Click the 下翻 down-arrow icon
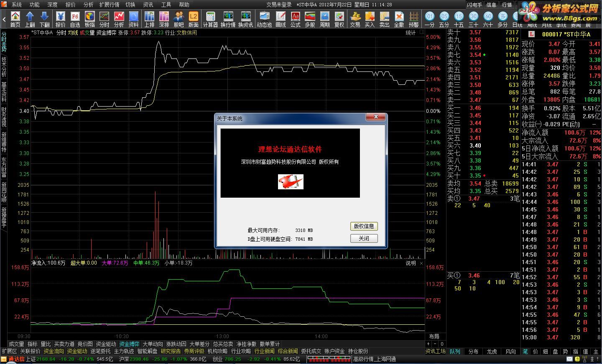Image resolution: width=602 pixels, height=364 pixels. point(45,19)
